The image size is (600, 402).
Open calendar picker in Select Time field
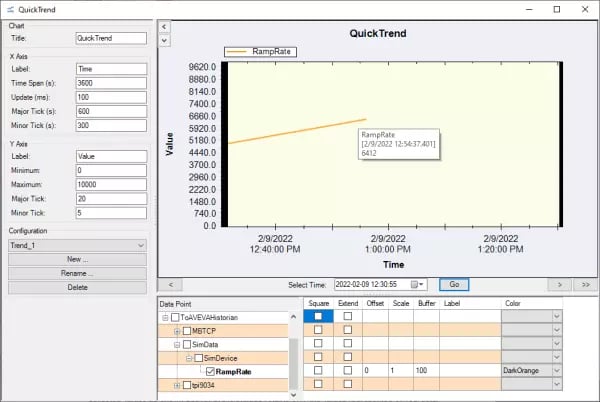point(417,285)
